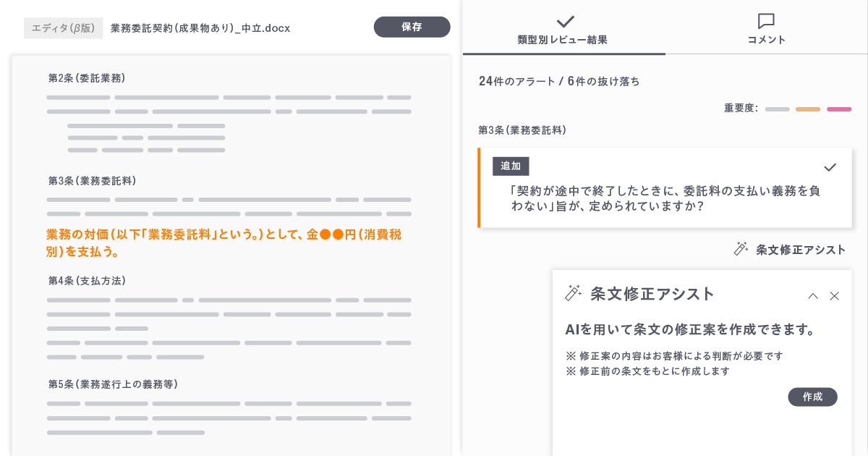Click the file name 業務委託契約(成果物あり)_中立.docx

point(200,28)
